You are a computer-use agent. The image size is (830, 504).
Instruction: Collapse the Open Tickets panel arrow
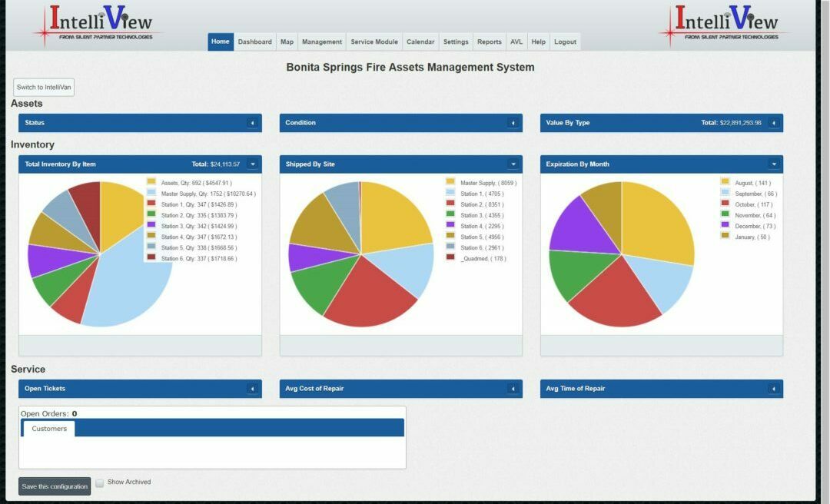tap(252, 389)
